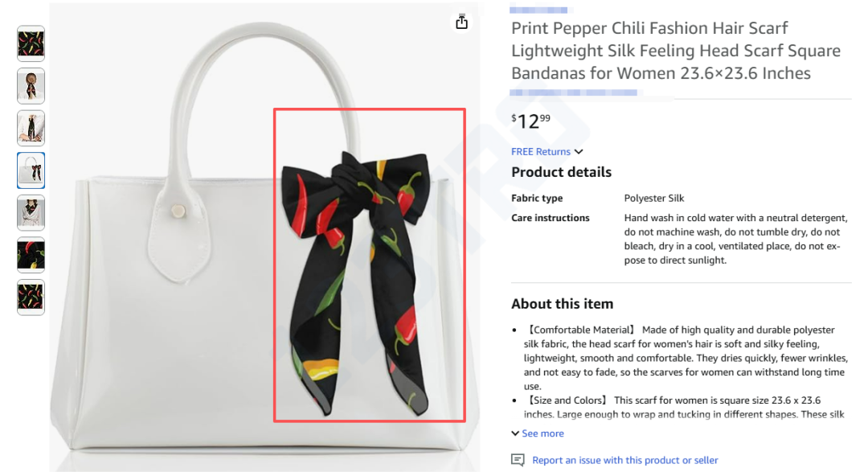Open thumbnail of woman wearing neck scarf
Viewport: 868px width, 472px height.
point(31,212)
